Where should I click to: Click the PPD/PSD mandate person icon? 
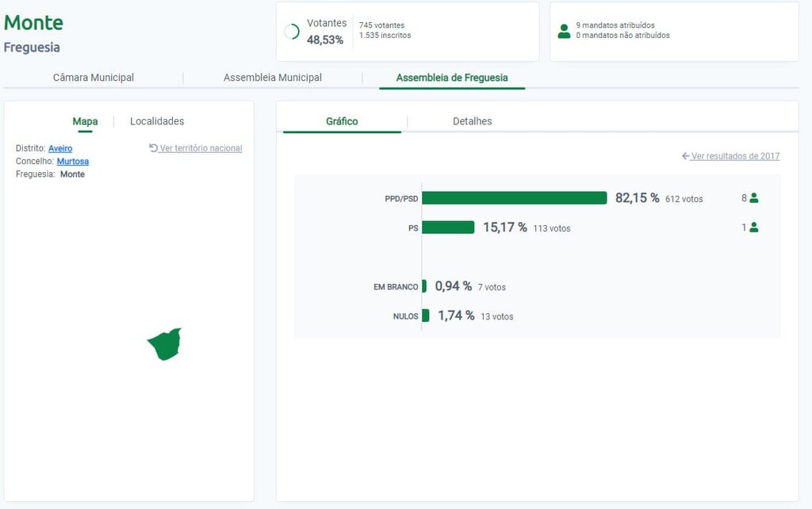click(754, 198)
